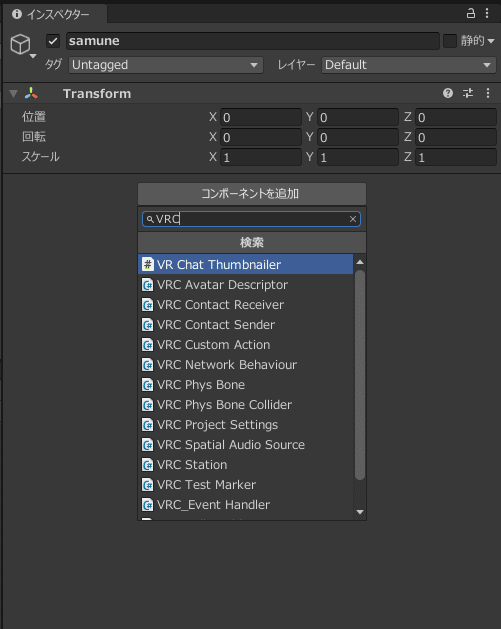501x629 pixels.
Task: Click the results list scroll down arrow
Action: tap(360, 512)
